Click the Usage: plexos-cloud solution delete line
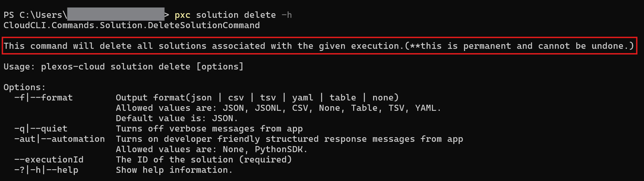This screenshot has height=181, width=644. [x=123, y=67]
